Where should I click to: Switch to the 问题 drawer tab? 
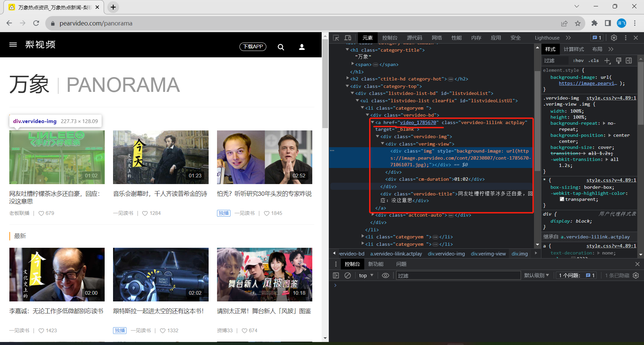pyautogui.click(x=401, y=264)
